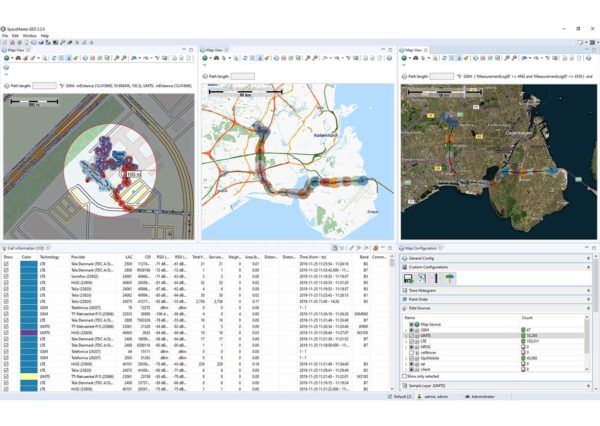Screen dimensions: 600x426
Task: Click the refresh arrows icon in middle Map View toolbar
Action: (245, 58)
